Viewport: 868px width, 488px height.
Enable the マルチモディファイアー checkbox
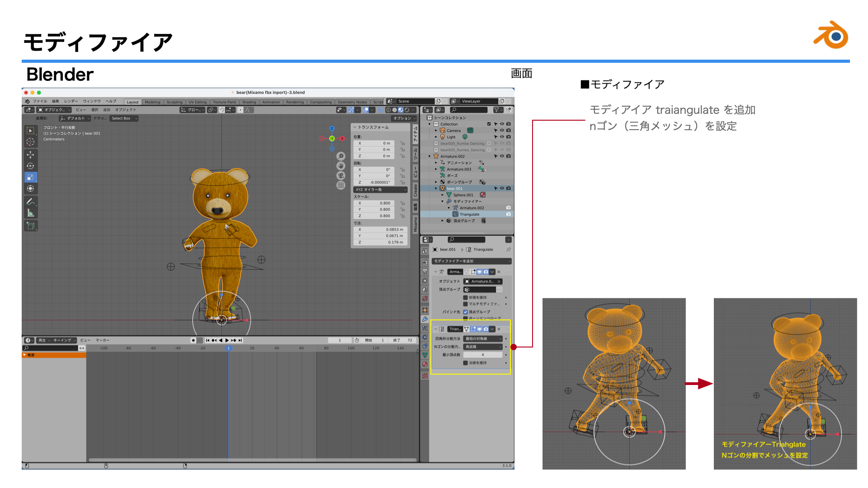[465, 304]
